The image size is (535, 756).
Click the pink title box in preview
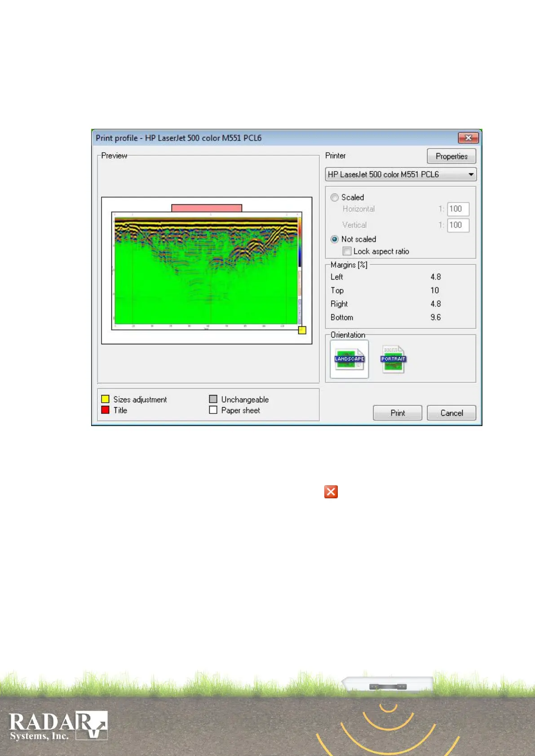[x=207, y=208]
